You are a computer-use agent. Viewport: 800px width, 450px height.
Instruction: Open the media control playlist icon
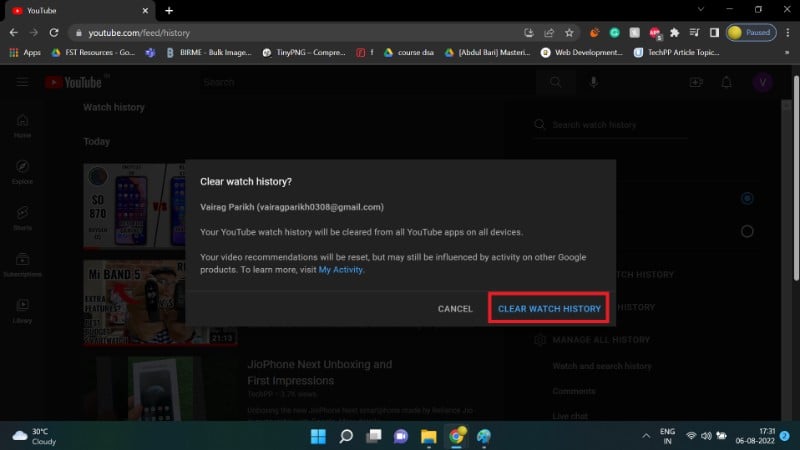coord(694,33)
